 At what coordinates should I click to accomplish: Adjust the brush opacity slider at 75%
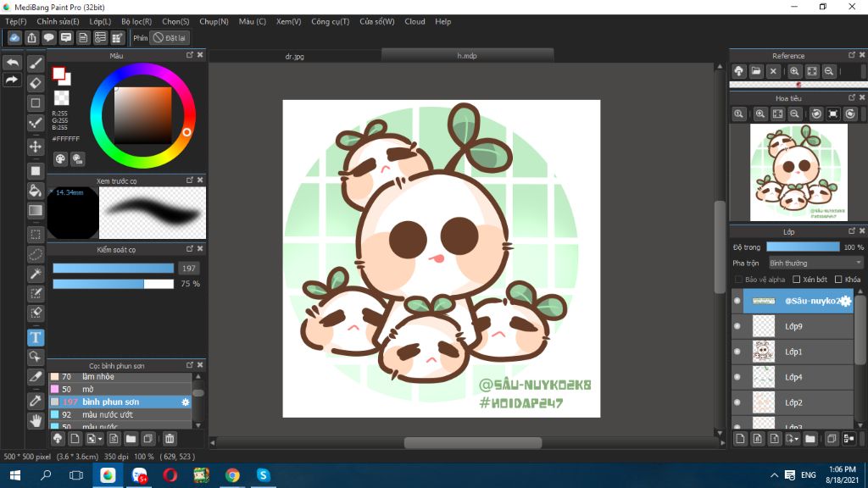pos(114,284)
